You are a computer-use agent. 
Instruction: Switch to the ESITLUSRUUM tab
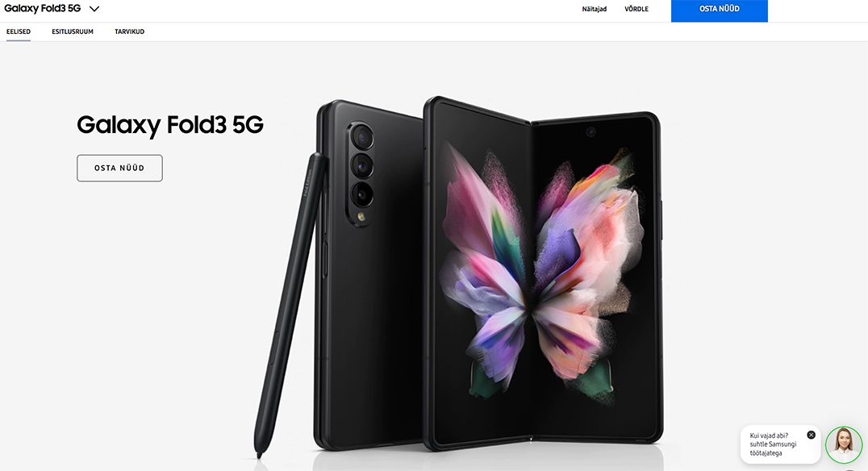click(x=73, y=31)
